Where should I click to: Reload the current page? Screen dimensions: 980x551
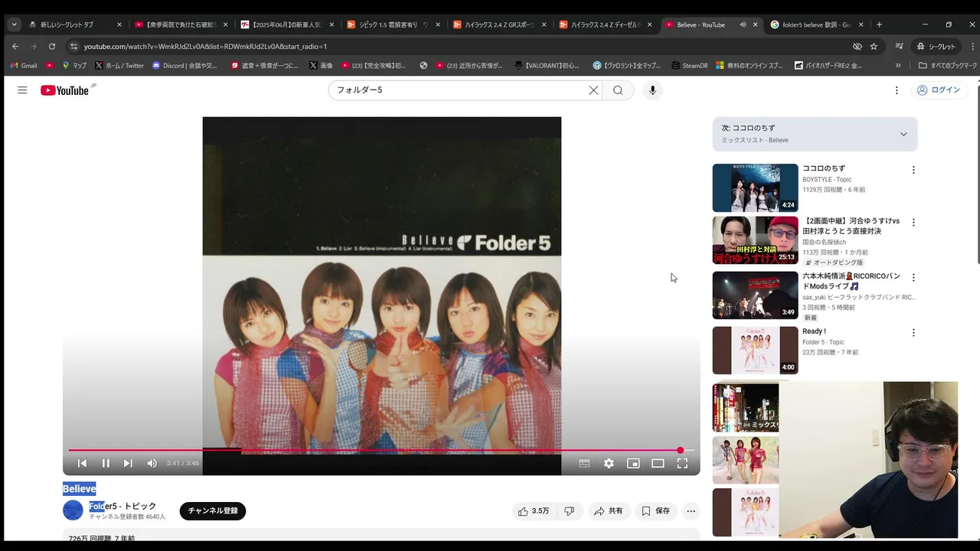[x=52, y=46]
